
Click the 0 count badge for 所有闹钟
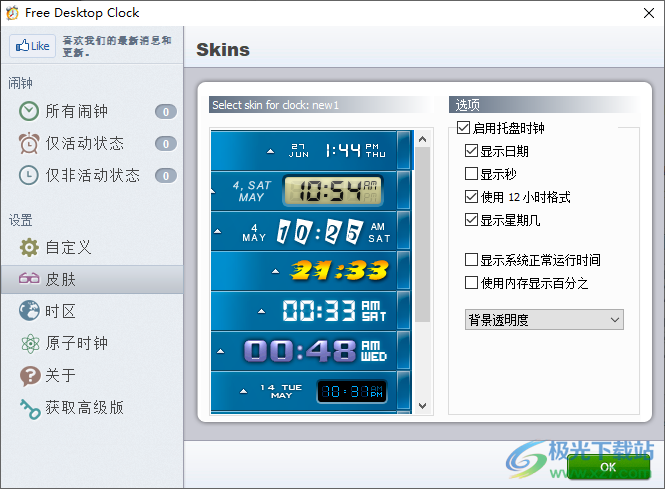tap(166, 112)
